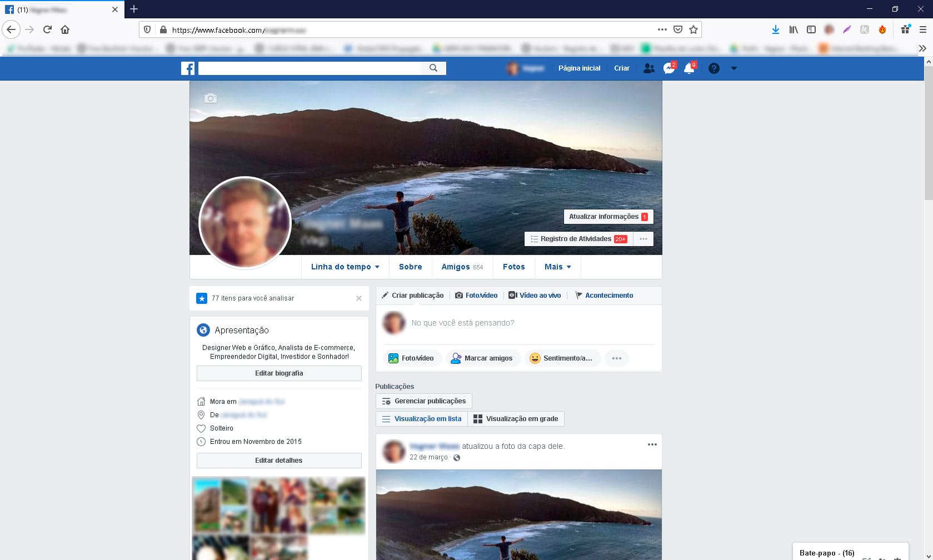
Task: Select Foto/vídeo composer tab
Action: [476, 296]
